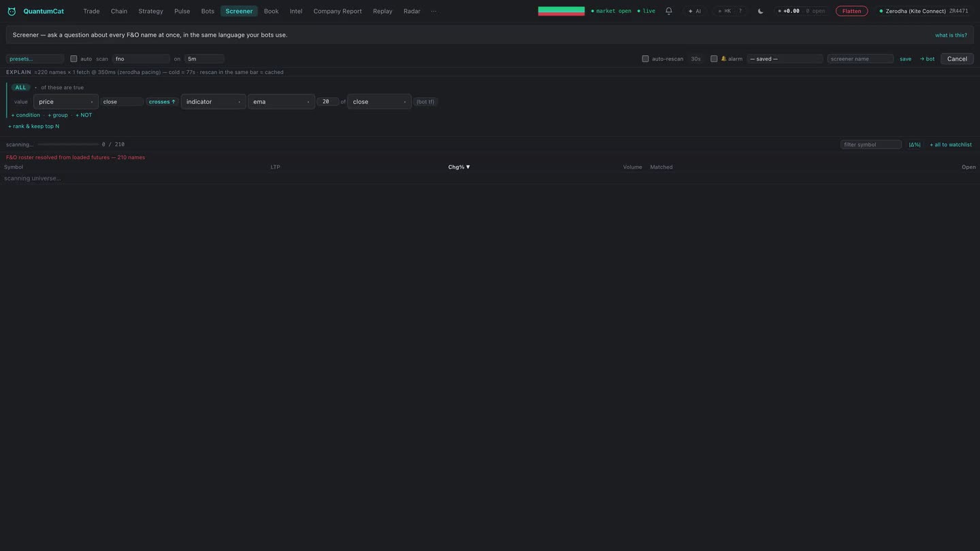Open the presets dropdown
This screenshot has width=980, height=551.
point(35,59)
